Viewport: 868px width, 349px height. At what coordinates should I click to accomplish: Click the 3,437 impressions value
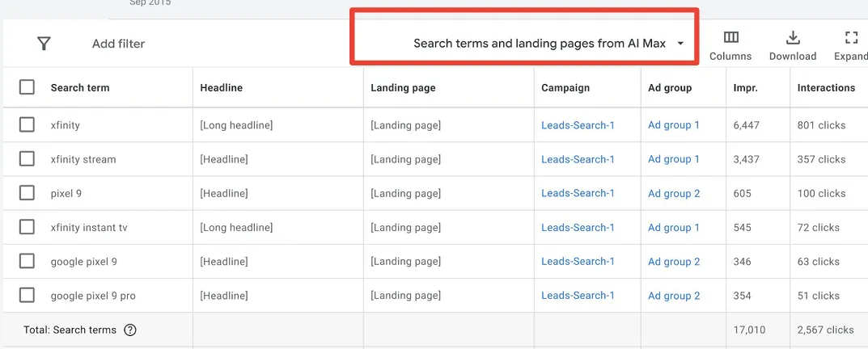(x=746, y=159)
